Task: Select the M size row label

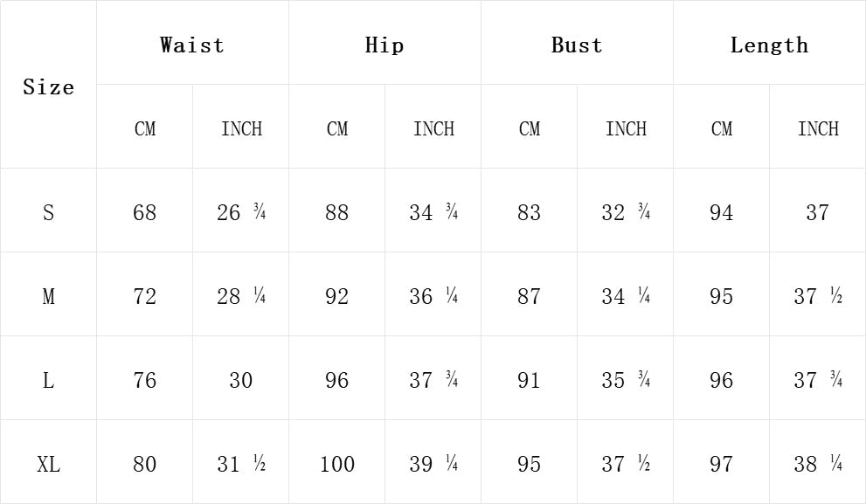Action: tap(48, 296)
